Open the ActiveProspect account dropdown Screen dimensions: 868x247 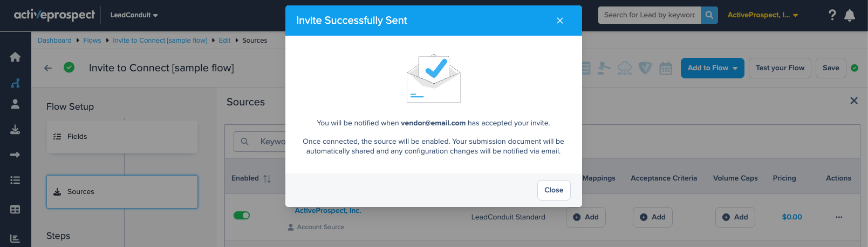click(x=762, y=15)
